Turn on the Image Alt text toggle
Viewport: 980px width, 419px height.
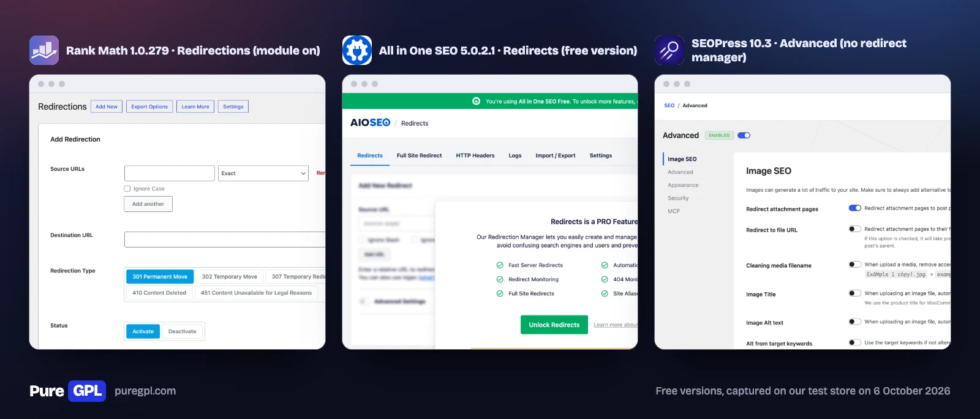854,322
